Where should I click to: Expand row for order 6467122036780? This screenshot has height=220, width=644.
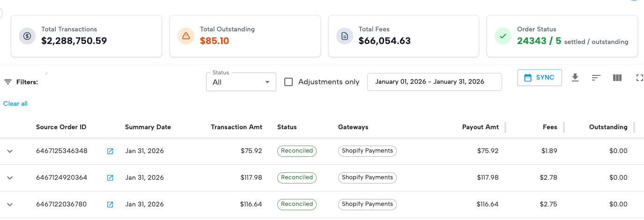pyautogui.click(x=10, y=205)
